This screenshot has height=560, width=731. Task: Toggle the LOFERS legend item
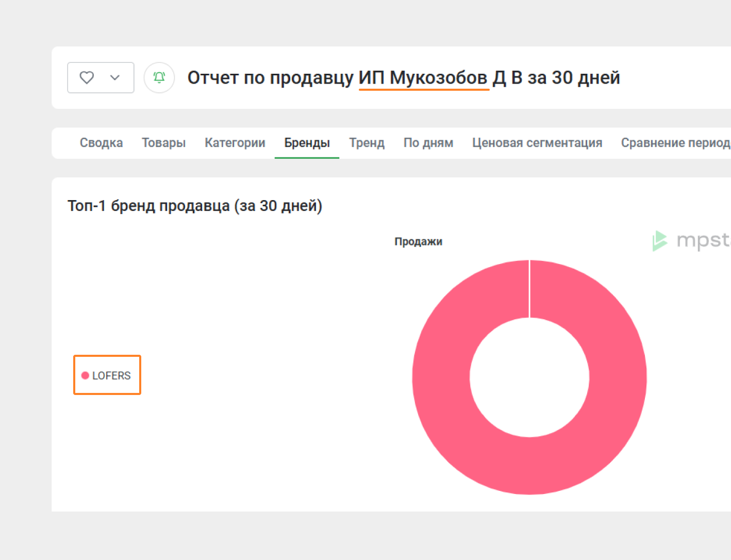[107, 375]
